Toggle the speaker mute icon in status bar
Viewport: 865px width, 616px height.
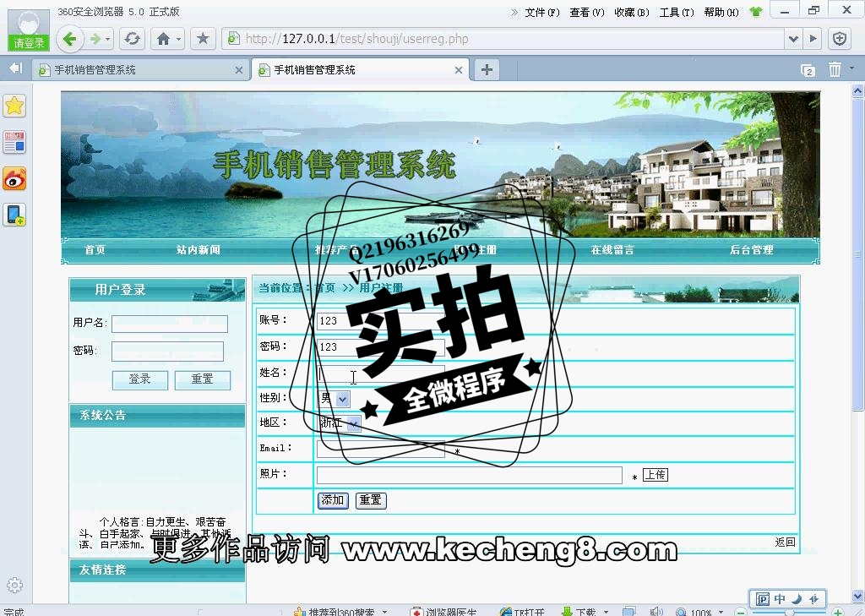coord(656,612)
